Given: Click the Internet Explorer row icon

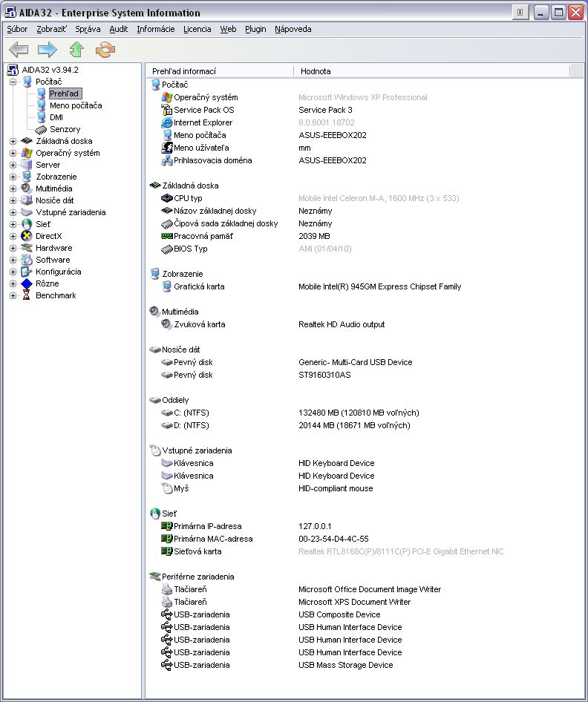Looking at the screenshot, I should pyautogui.click(x=167, y=122).
